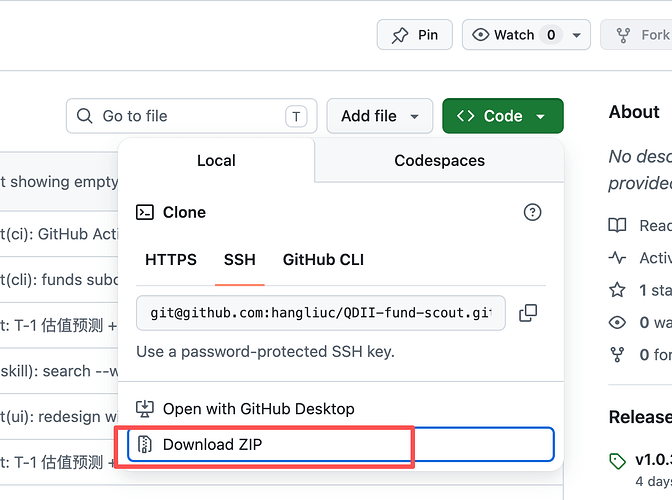The height and width of the screenshot is (500, 672).
Task: Open commit message 'funds subc' row
Action: 59,280
